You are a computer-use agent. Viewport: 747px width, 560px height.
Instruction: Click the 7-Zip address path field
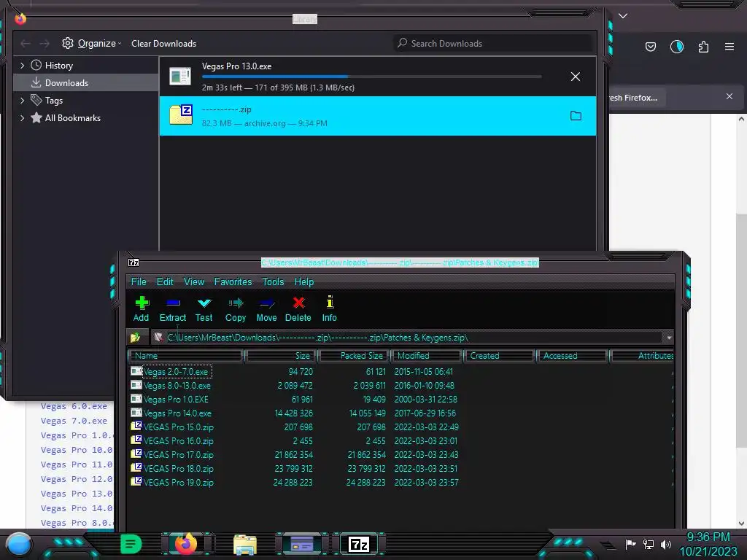(x=413, y=338)
